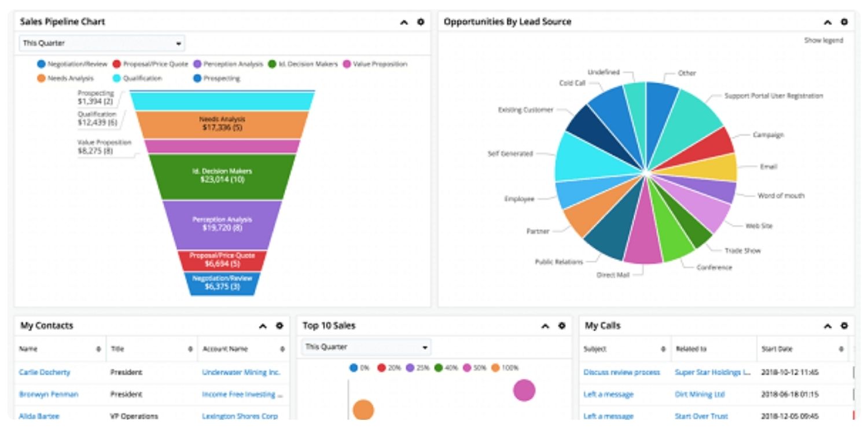Select the cyan Qualification funnel segment
The height and width of the screenshot is (429, 868).
click(x=222, y=101)
